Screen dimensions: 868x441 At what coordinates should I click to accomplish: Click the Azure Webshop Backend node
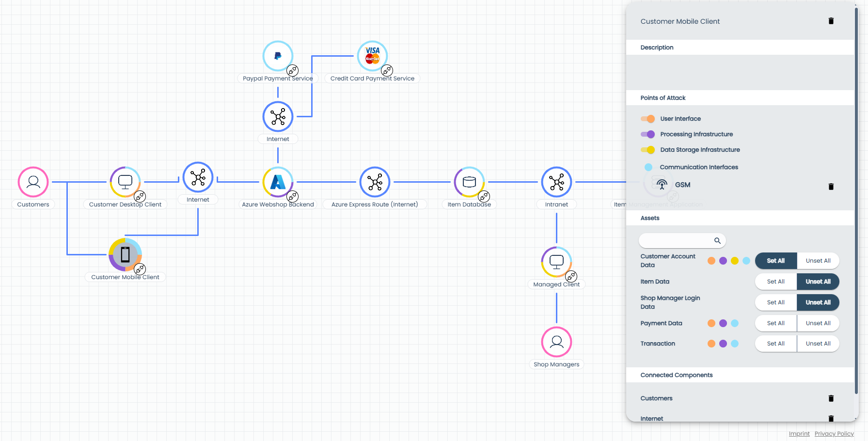(278, 182)
